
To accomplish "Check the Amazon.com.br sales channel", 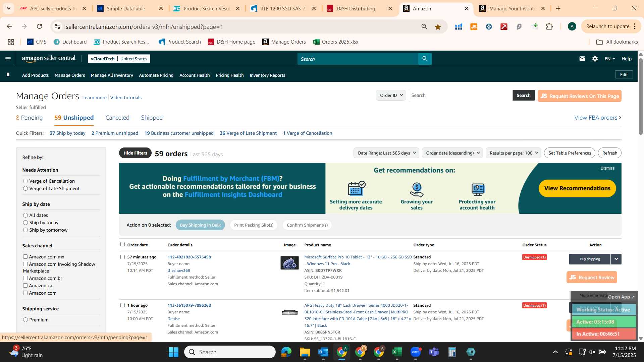I will 25,278.
